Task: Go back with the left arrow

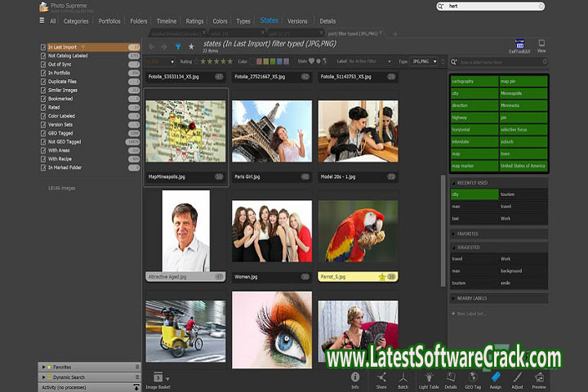Action: 152,47
